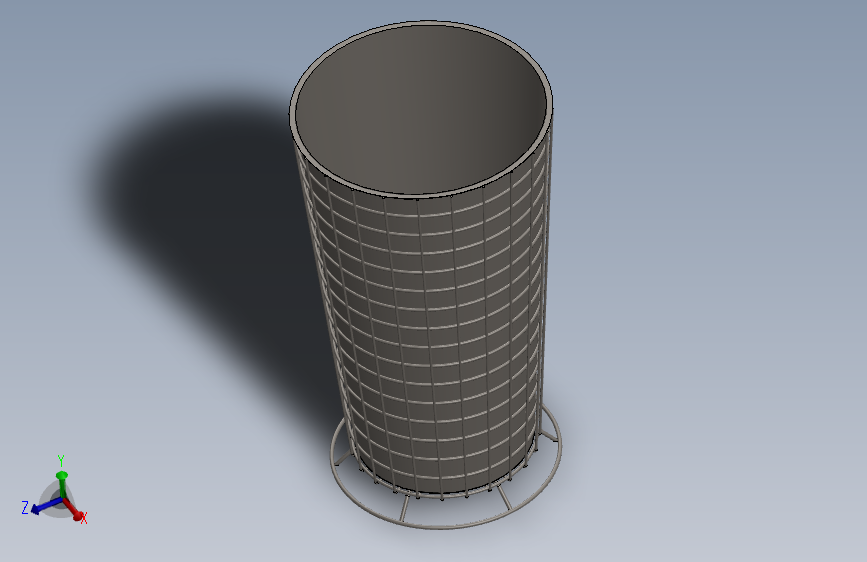Click the blue Z axis of the triad

46,506
